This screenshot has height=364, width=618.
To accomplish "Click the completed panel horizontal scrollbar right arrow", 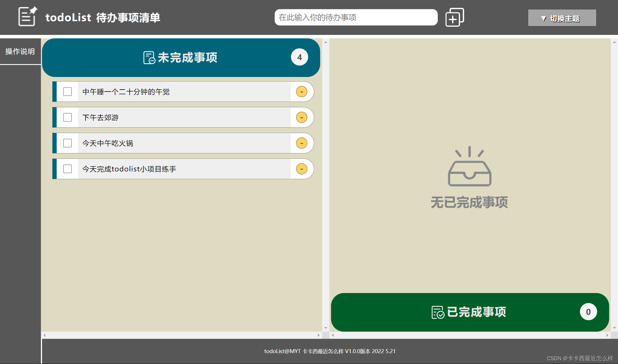I will coord(607,335).
